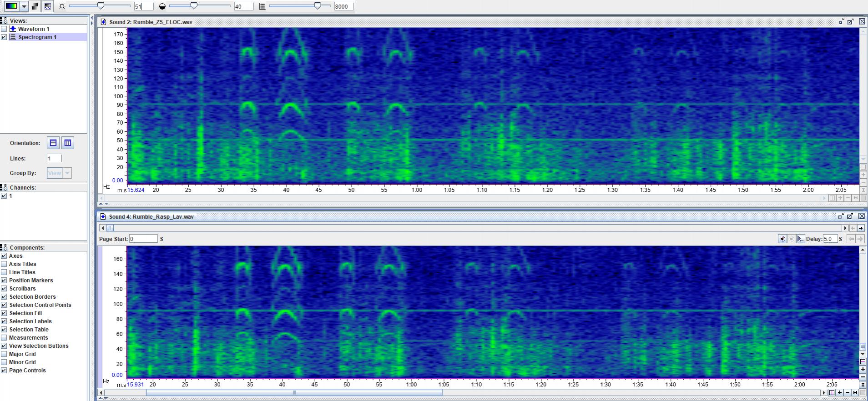Enable the Axis Titles component
The height and width of the screenshot is (401, 868).
click(4, 264)
